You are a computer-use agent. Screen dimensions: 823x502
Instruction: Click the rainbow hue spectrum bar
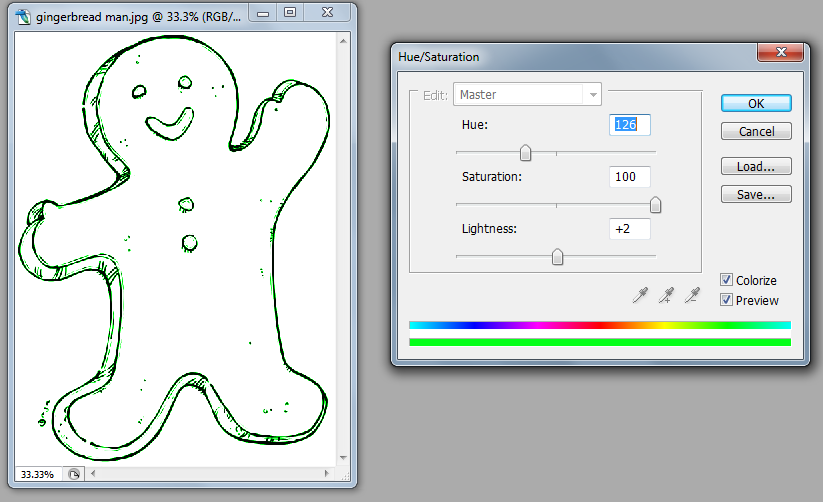(600, 326)
